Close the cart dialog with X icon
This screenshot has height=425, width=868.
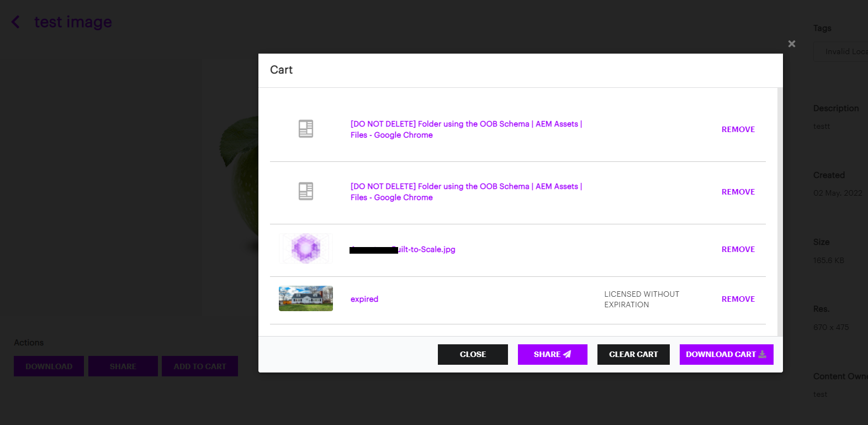tap(791, 44)
